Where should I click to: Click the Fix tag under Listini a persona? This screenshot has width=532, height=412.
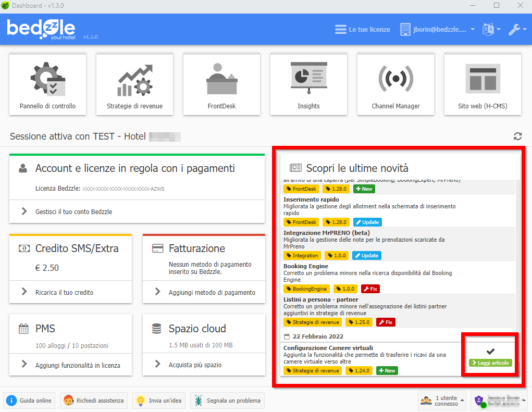point(386,322)
